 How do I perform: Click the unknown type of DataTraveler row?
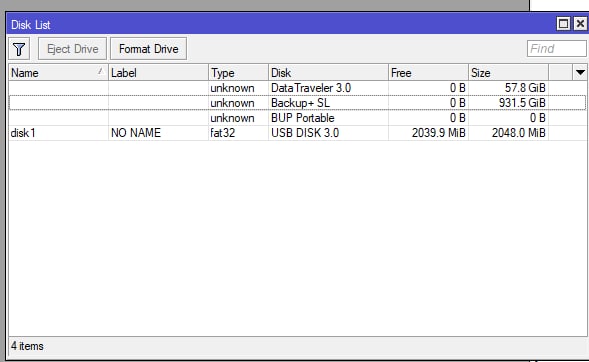232,88
